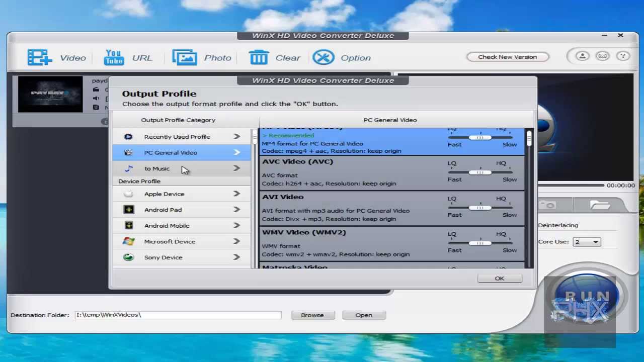The image size is (644, 362).
Task: Click the AVI Video quality slider
Action: [480, 208]
